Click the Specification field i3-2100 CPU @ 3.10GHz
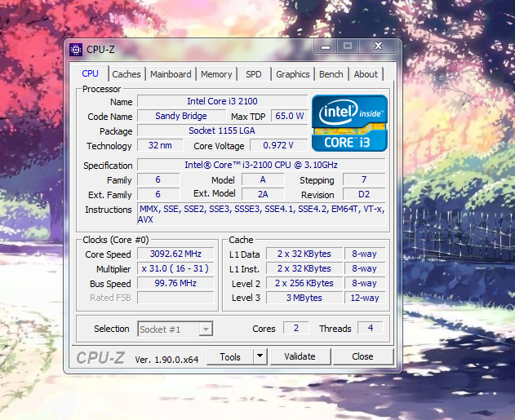Image resolution: width=515 pixels, height=420 pixels. (261, 165)
